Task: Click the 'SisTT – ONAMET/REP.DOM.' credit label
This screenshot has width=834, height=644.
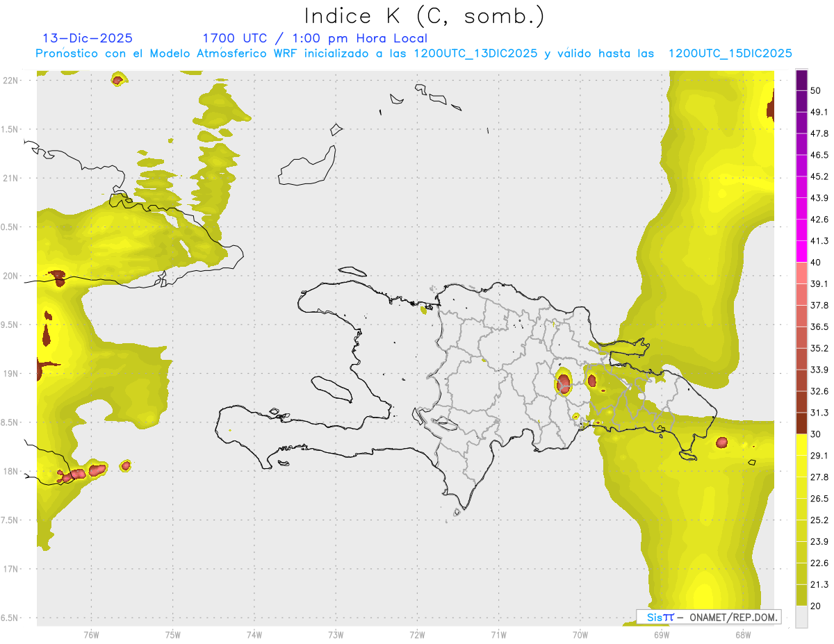Action: tap(709, 617)
